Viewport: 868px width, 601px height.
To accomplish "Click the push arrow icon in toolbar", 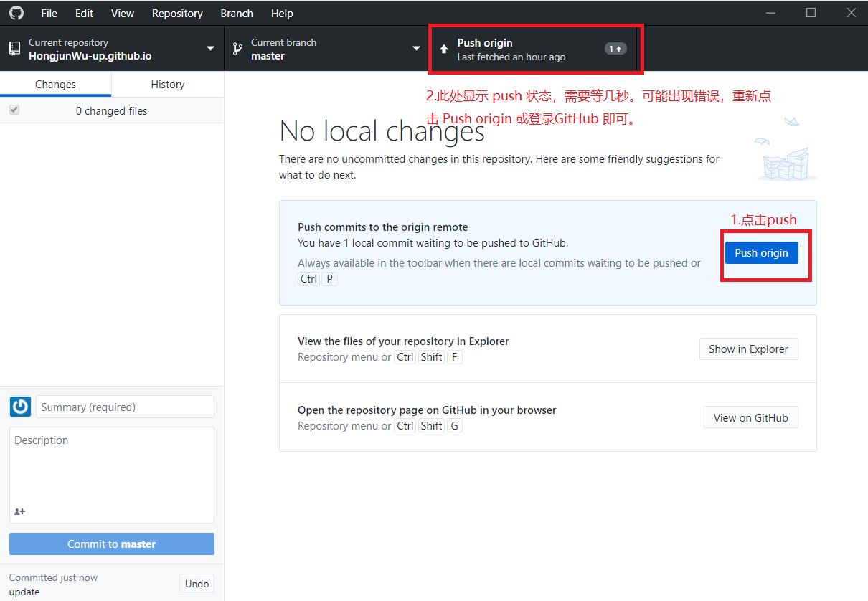I will [x=444, y=49].
